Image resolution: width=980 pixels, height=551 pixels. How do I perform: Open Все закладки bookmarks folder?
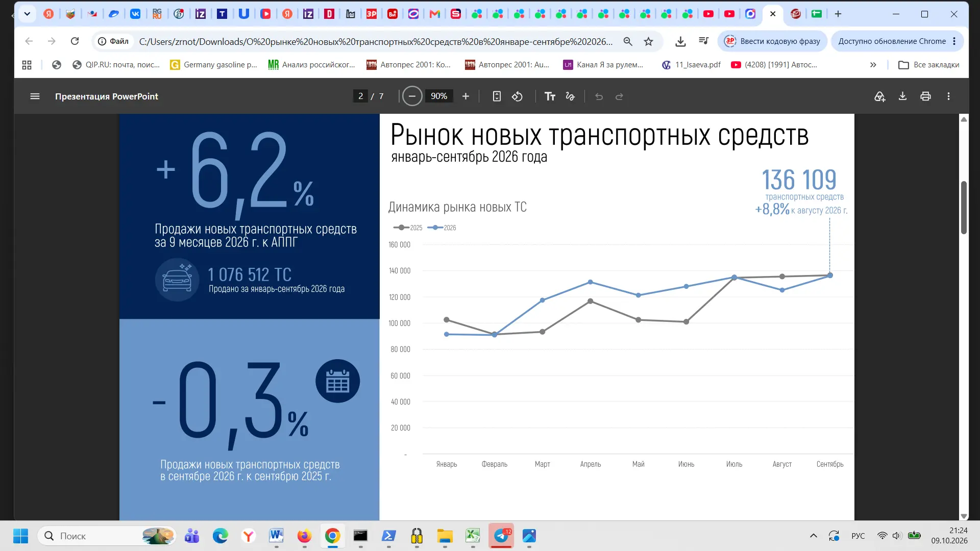tap(929, 65)
